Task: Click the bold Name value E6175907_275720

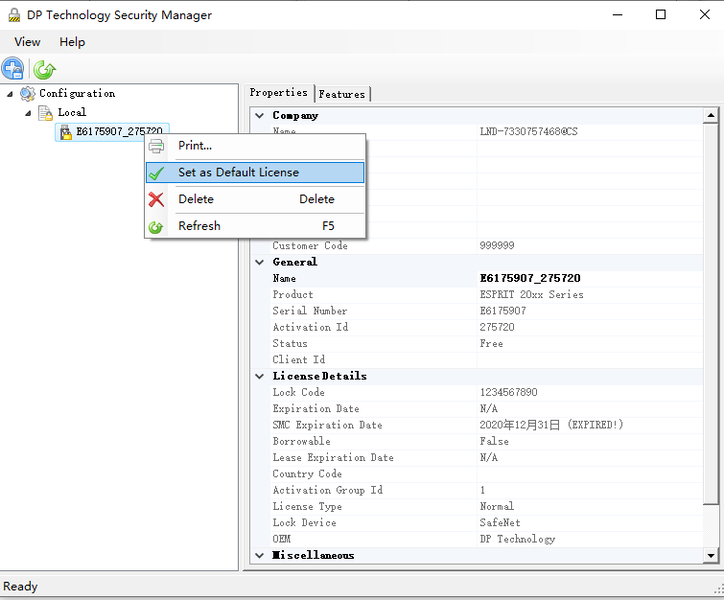Action: click(530, 279)
